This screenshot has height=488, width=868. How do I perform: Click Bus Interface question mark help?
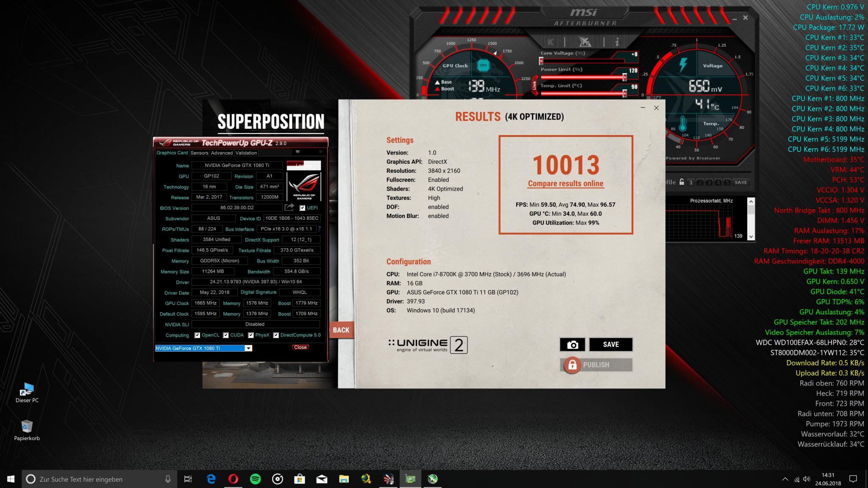click(319, 229)
